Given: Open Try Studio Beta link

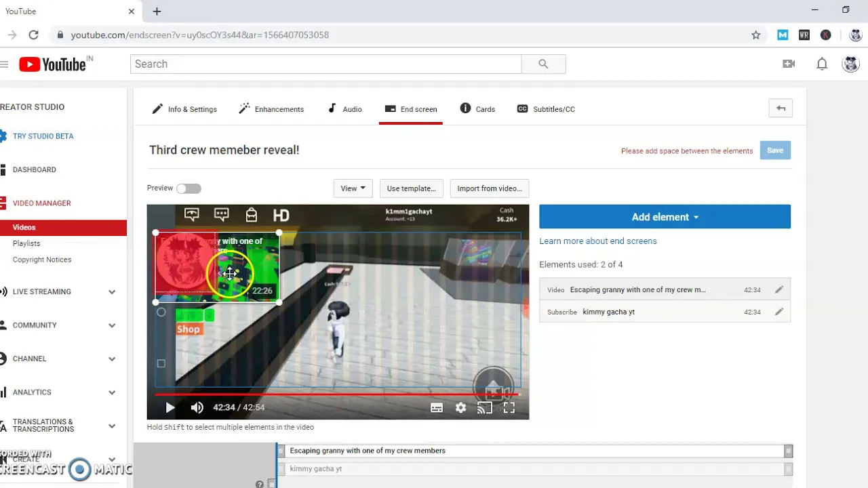Looking at the screenshot, I should click(x=43, y=136).
